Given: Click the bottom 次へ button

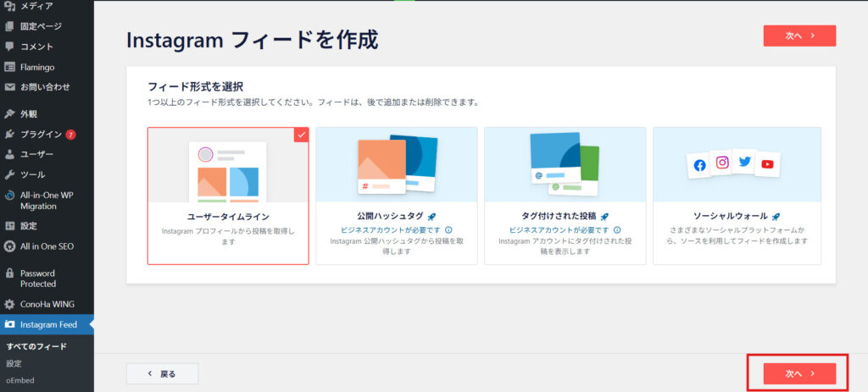Looking at the screenshot, I should [x=799, y=373].
